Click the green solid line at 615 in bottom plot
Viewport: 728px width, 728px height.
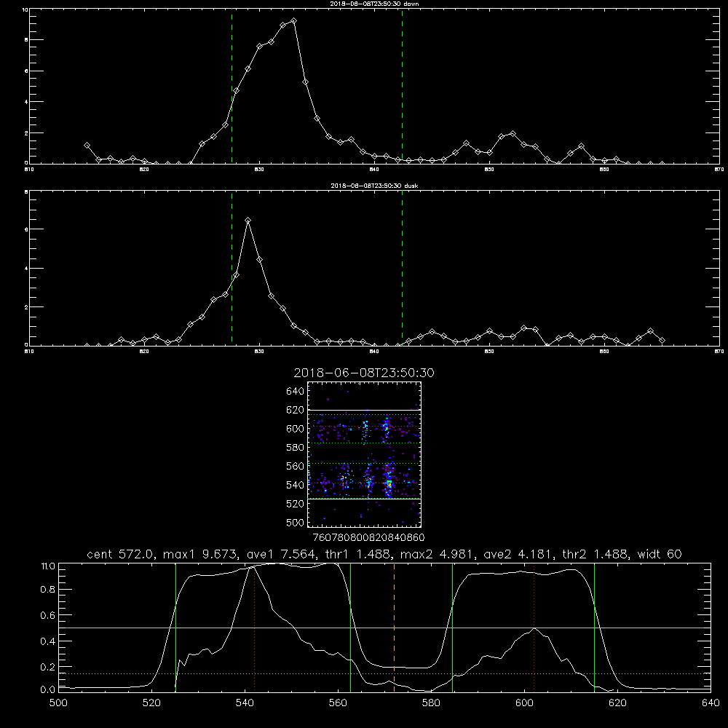594,628
